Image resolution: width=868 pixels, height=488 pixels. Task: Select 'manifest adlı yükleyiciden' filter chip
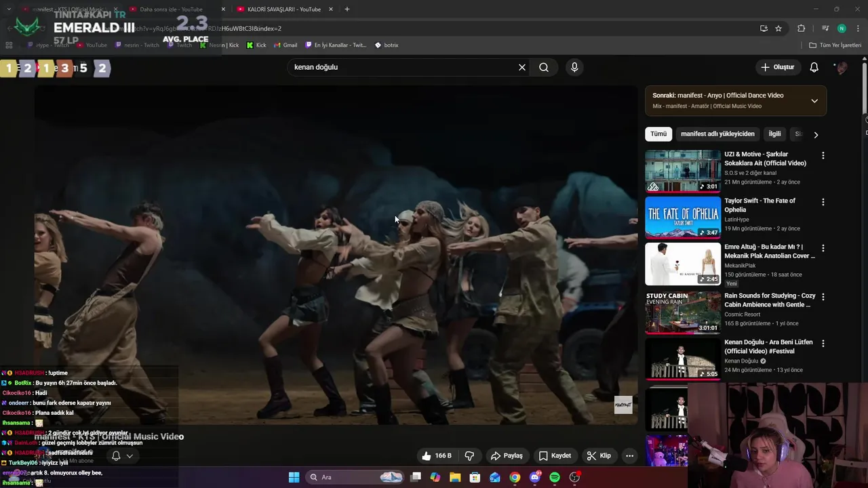pos(717,134)
